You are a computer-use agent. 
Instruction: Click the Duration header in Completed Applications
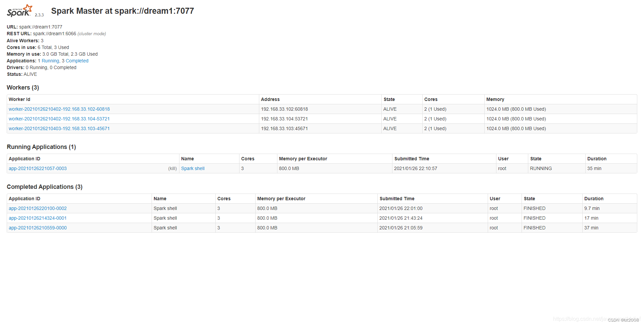594,199
